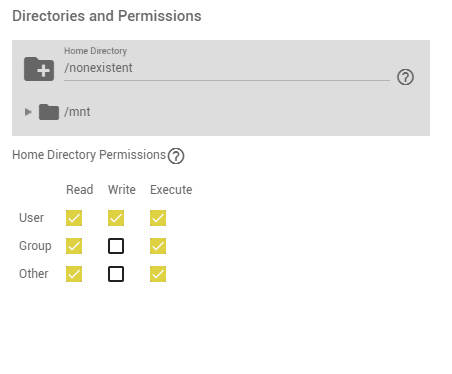Screen dimensions: 452x374
Task: Uncheck User Execute permission
Action: [158, 218]
